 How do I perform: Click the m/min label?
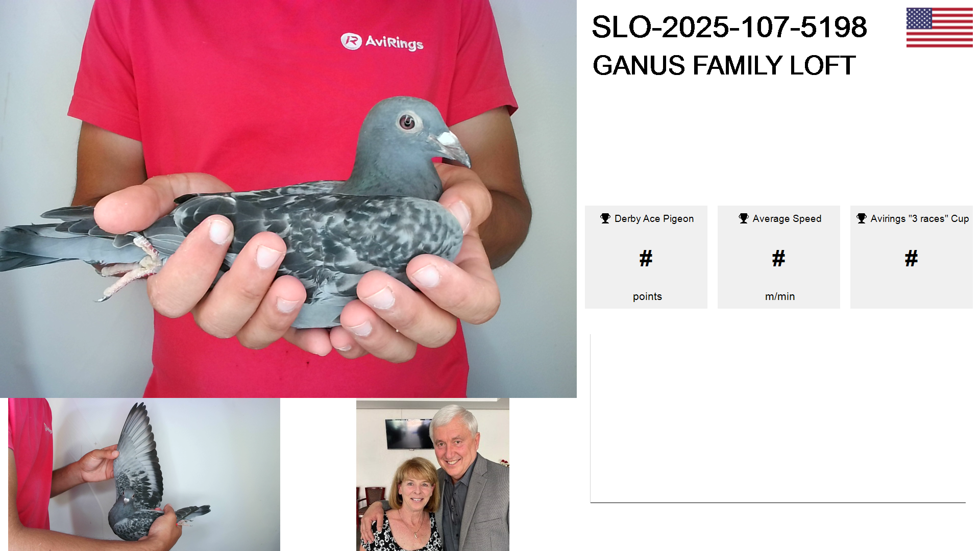(780, 296)
